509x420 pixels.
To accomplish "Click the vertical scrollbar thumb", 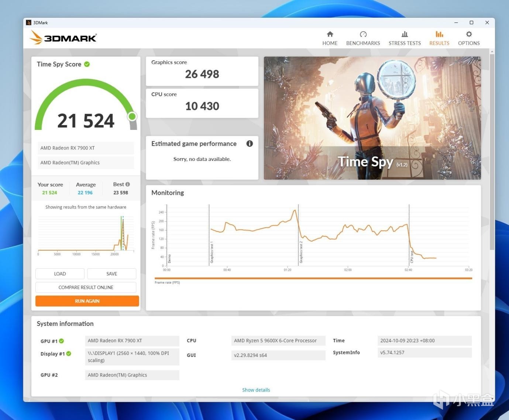I will point(492,152).
